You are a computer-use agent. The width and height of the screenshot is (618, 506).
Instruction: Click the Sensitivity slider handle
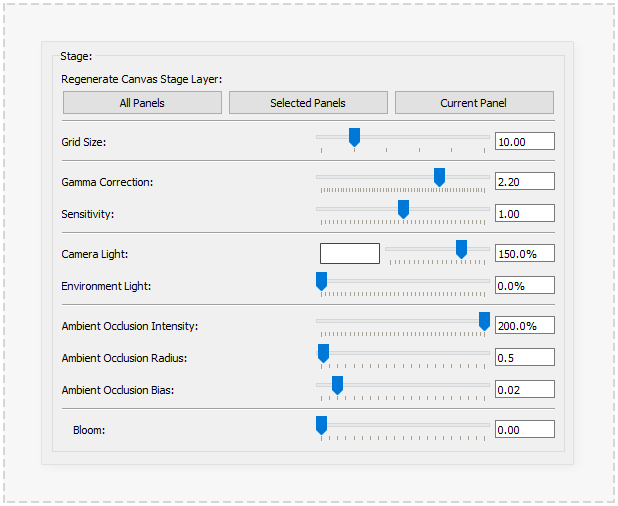[403, 209]
